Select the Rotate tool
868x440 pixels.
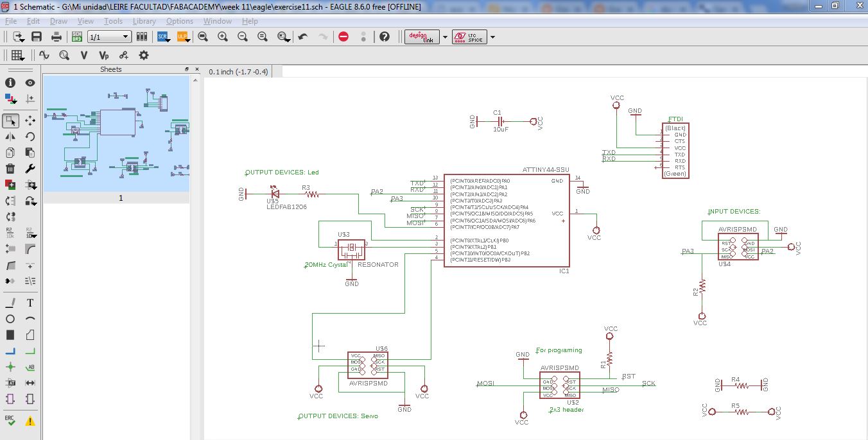click(x=30, y=137)
